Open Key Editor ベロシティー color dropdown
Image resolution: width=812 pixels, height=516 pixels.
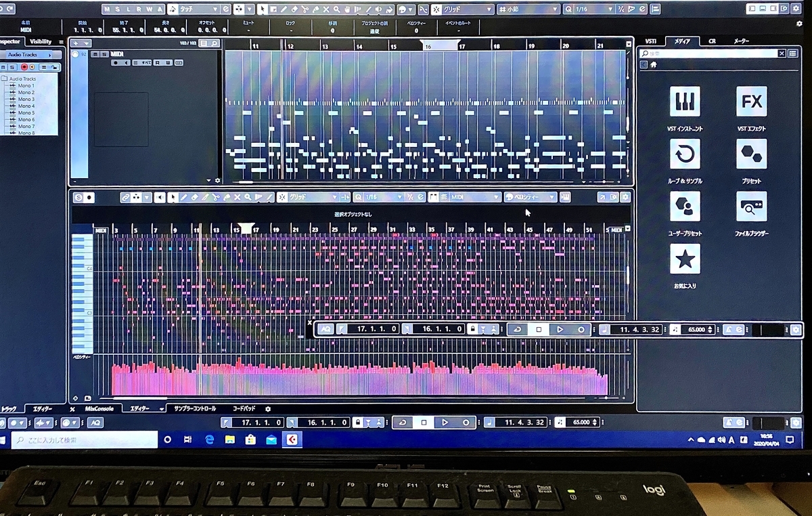[x=531, y=197]
